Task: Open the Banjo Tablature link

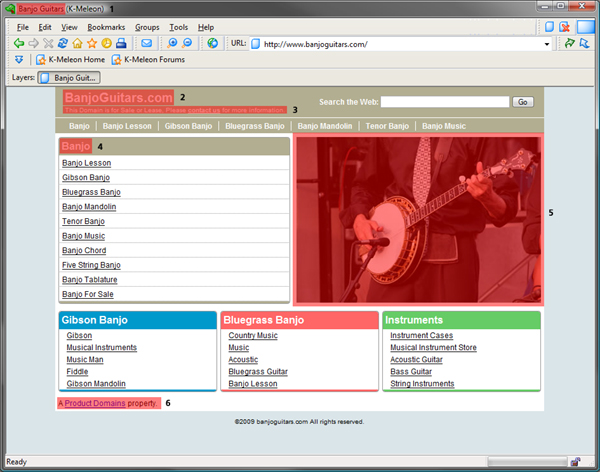Action: pos(90,279)
